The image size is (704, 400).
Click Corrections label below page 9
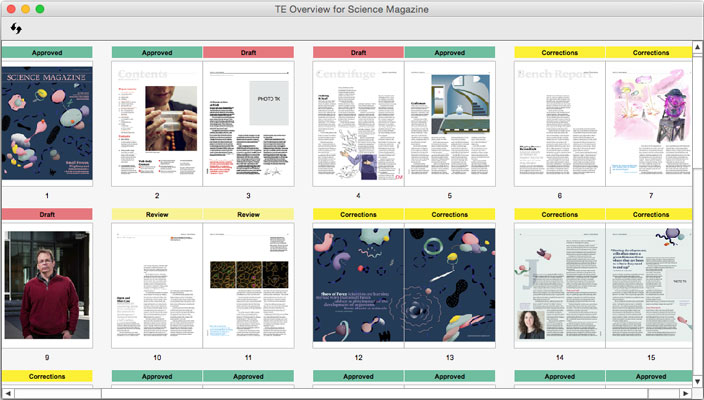coord(47,376)
